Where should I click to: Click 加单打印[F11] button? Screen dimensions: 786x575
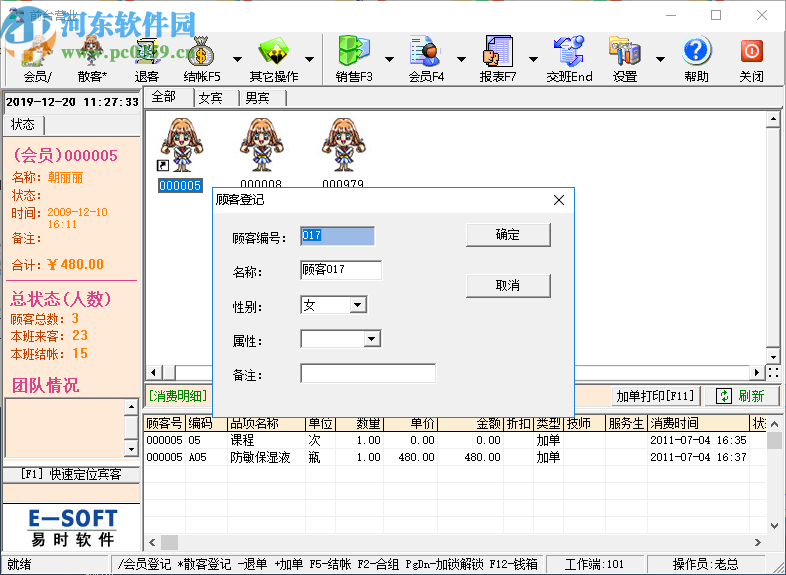(x=655, y=396)
